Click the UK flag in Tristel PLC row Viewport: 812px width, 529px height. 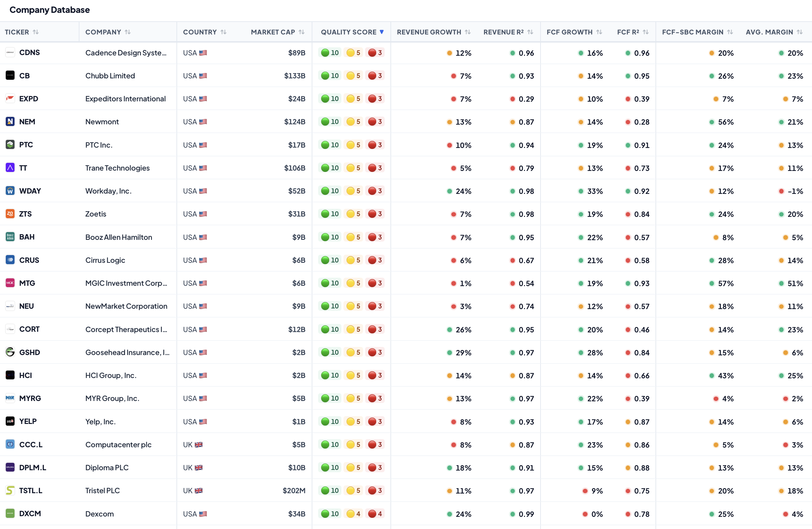[x=198, y=491]
